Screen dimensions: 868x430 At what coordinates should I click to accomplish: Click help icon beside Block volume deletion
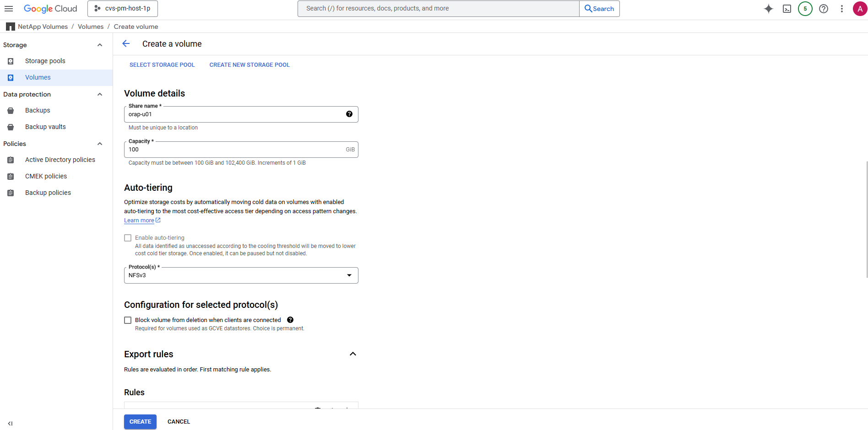(x=290, y=320)
